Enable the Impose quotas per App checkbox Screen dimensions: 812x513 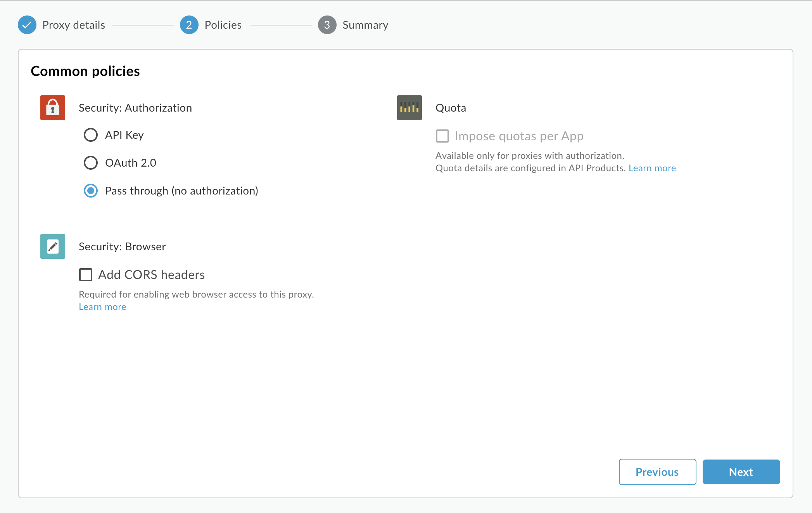(x=442, y=135)
